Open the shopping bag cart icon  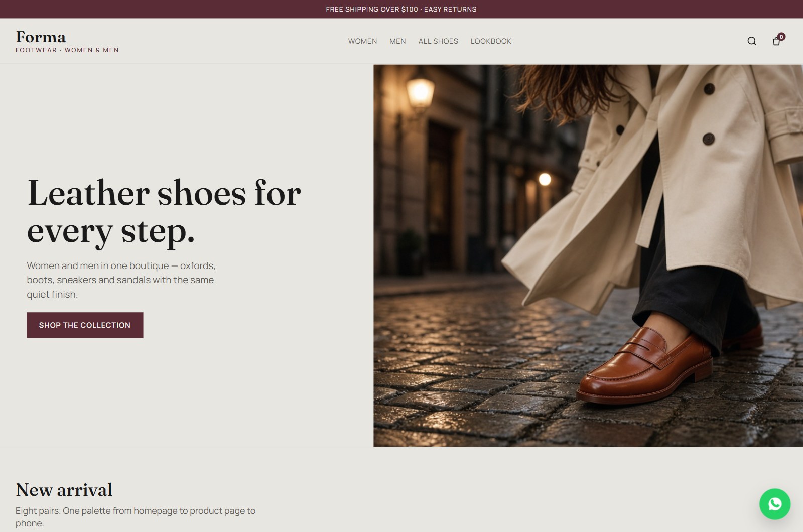tap(776, 41)
